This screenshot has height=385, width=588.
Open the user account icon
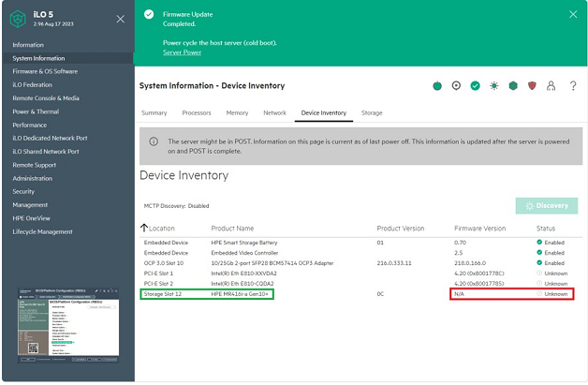click(x=551, y=86)
